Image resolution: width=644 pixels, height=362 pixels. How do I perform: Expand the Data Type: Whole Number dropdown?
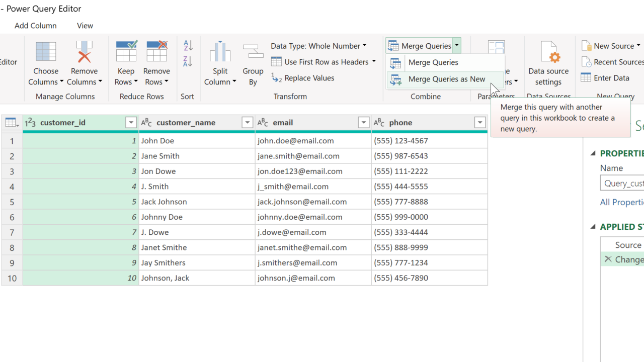pyautogui.click(x=318, y=46)
